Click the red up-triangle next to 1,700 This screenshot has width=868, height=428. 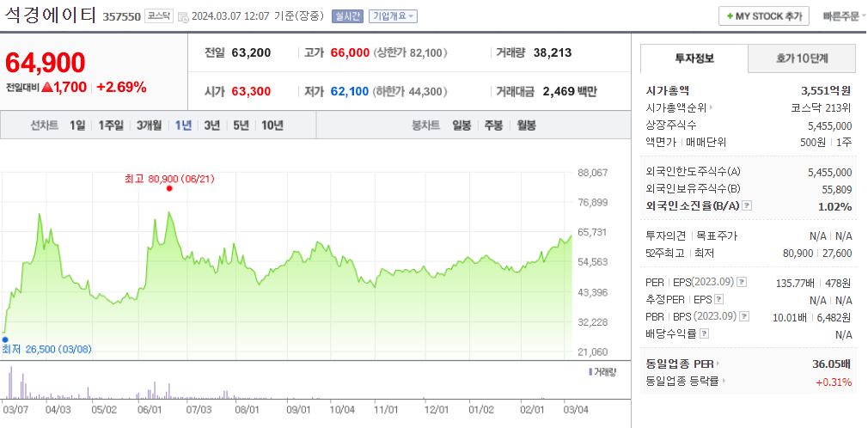click(x=47, y=87)
